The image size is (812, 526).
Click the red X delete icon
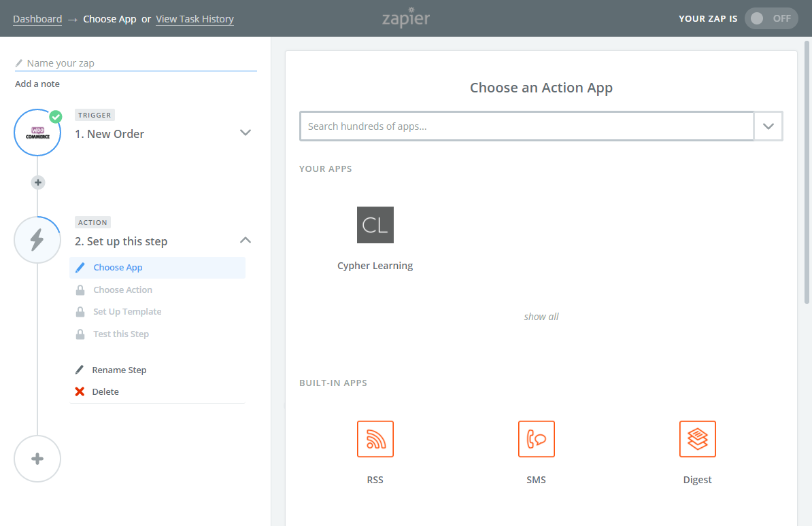coord(80,391)
